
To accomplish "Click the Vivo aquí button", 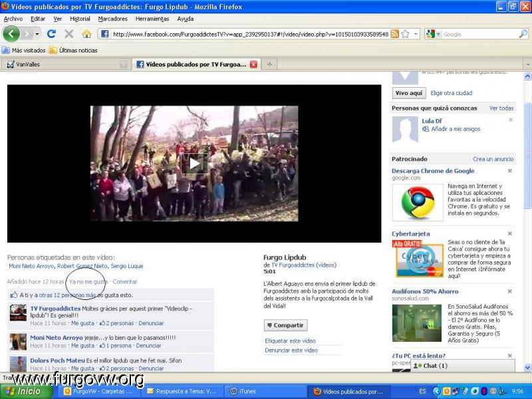I will [409, 93].
